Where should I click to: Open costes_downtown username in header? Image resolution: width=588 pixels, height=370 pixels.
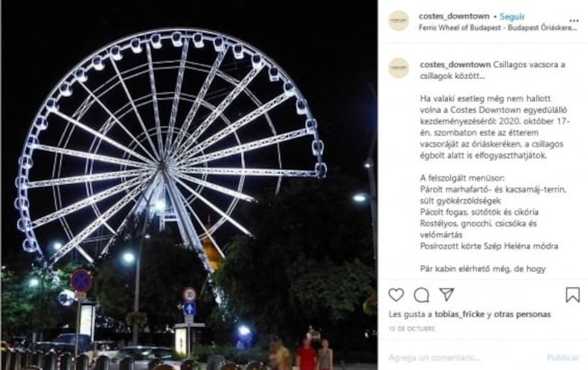[x=454, y=16]
